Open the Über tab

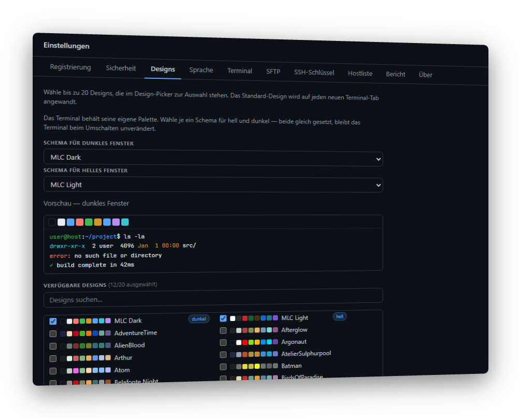426,75
